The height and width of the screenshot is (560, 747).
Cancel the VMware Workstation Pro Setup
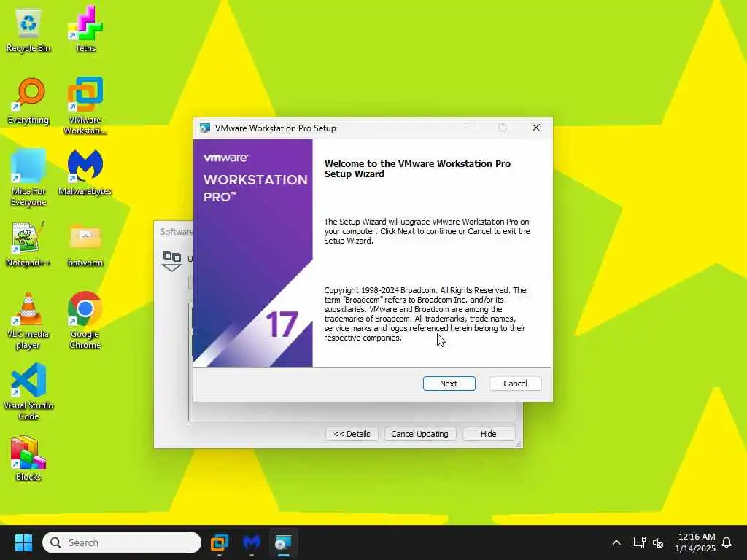click(x=515, y=384)
